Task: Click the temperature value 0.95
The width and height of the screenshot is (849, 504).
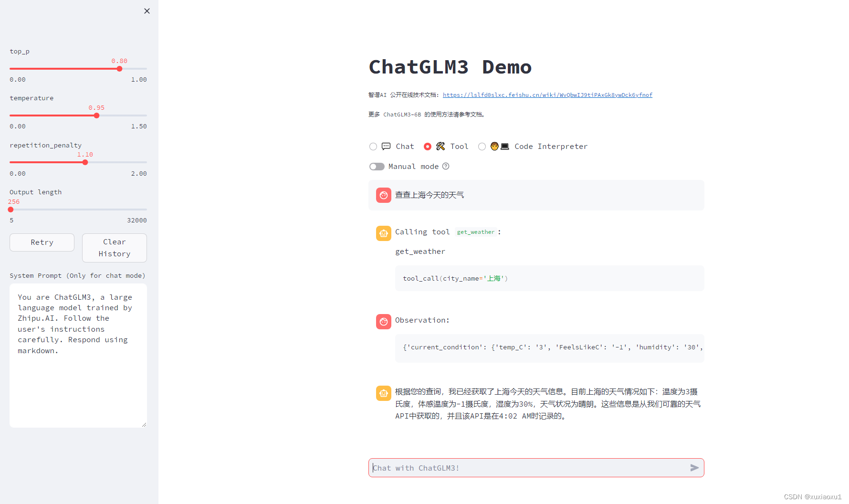Action: click(x=96, y=108)
